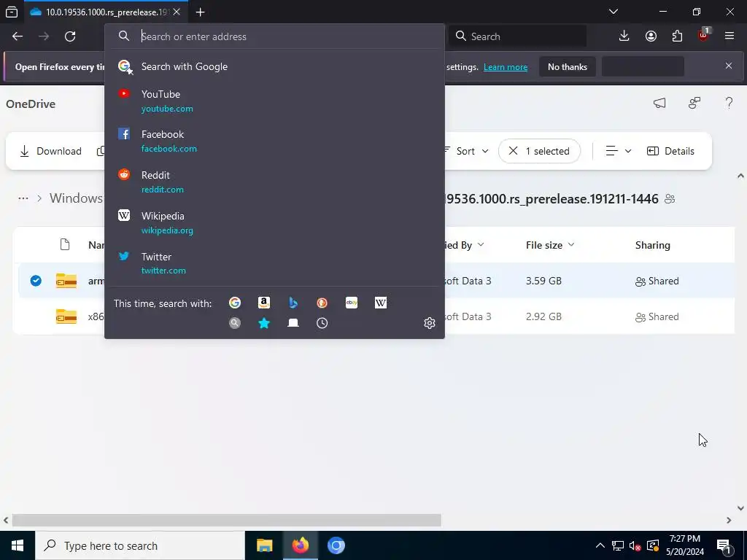Search open tabs icon
747x560 pixels.
(x=293, y=323)
